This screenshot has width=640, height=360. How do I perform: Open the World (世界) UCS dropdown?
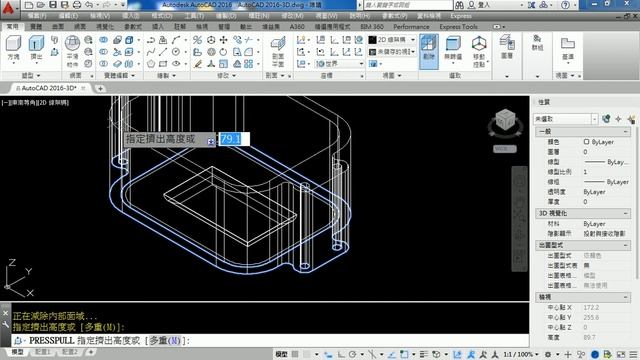[x=339, y=64]
